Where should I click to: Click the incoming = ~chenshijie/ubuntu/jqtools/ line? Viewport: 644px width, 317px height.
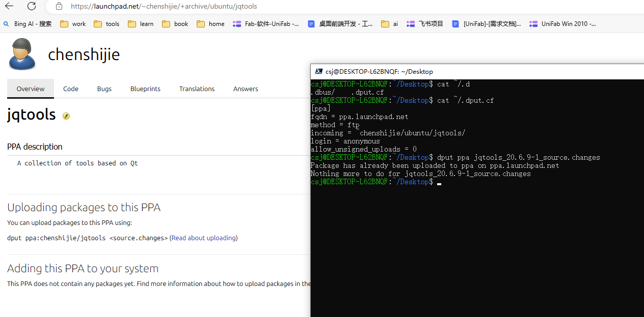388,133
